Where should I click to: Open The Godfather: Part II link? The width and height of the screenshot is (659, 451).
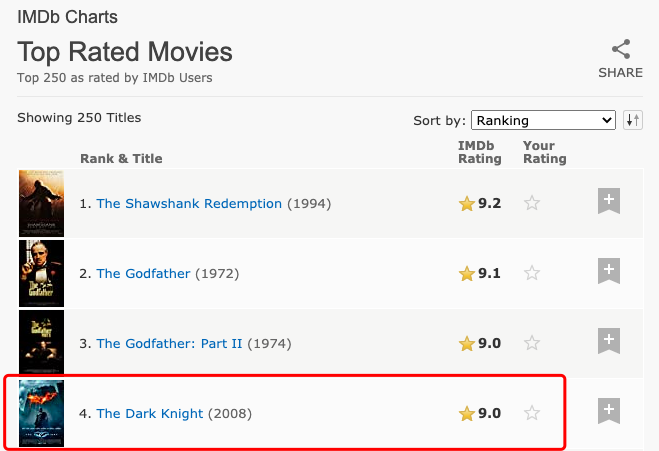click(x=169, y=343)
